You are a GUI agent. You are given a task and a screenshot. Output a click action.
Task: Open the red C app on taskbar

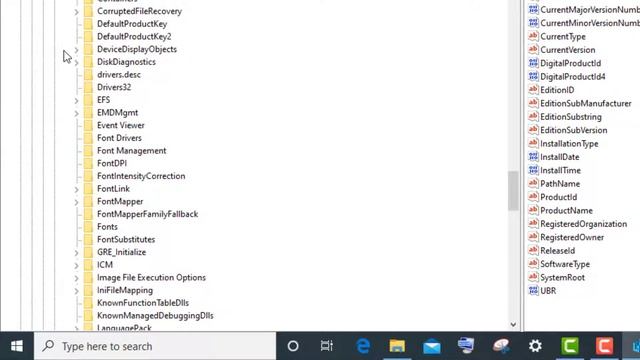(x=604, y=346)
